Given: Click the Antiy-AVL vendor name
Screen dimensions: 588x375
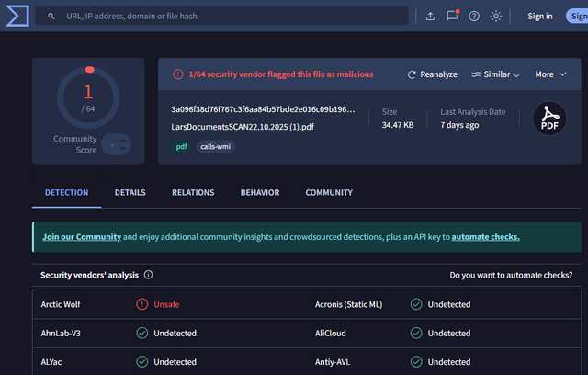Looking at the screenshot, I should coord(333,362).
